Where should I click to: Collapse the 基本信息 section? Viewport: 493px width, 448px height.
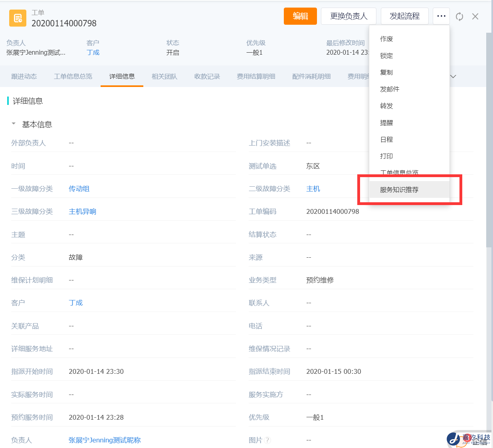[x=14, y=124]
